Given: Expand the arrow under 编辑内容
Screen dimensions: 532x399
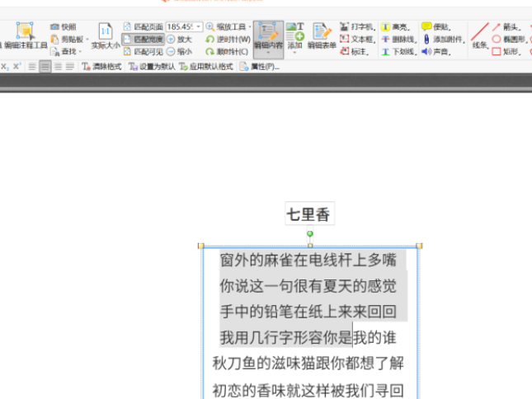Looking at the screenshot, I should [x=268, y=54].
